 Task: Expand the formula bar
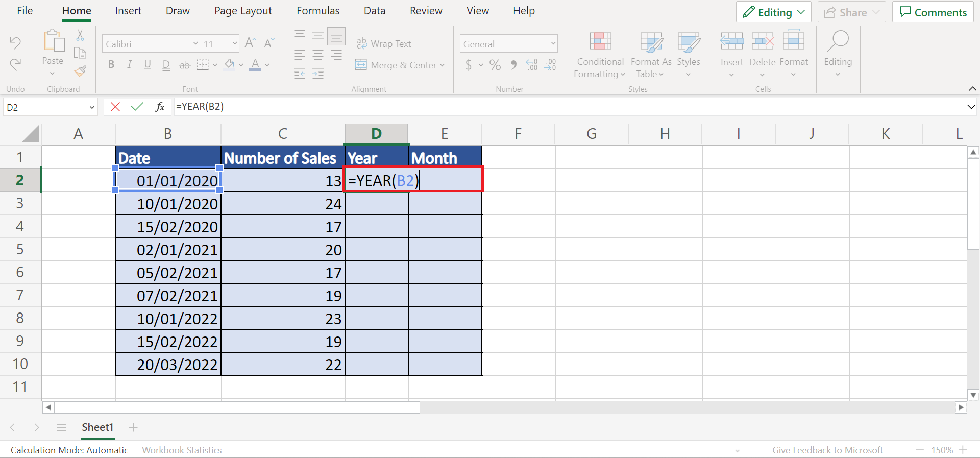click(x=971, y=107)
